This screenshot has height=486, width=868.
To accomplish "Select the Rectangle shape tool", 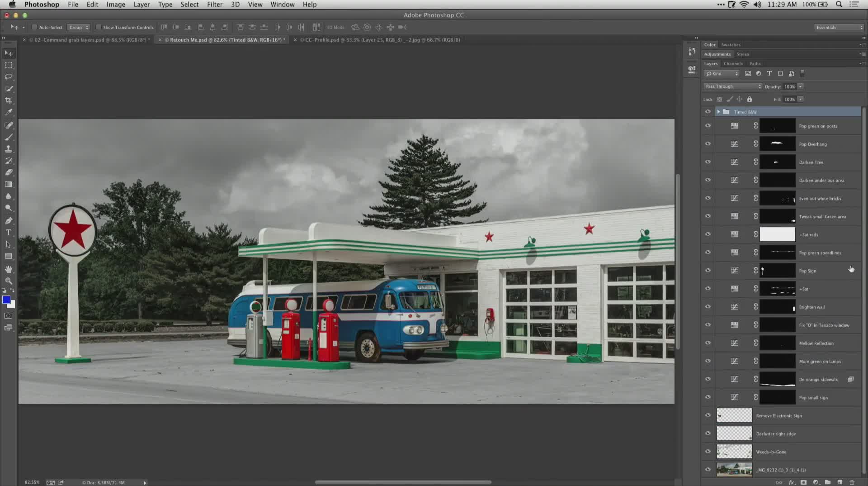I will coord(9,256).
